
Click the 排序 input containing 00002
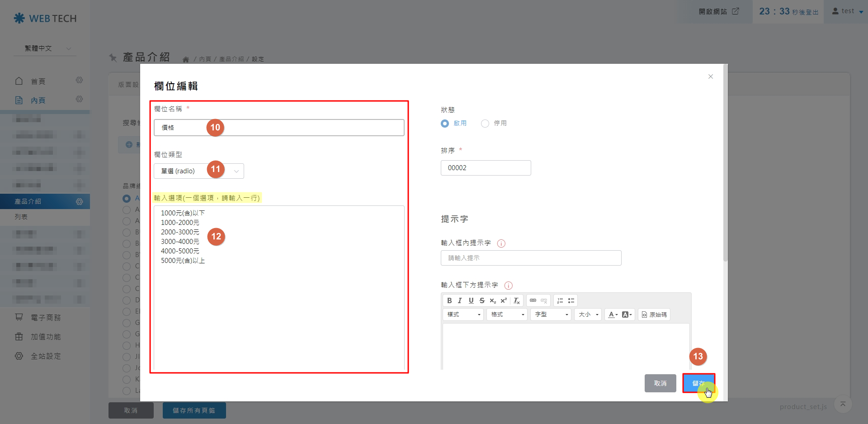(x=486, y=167)
